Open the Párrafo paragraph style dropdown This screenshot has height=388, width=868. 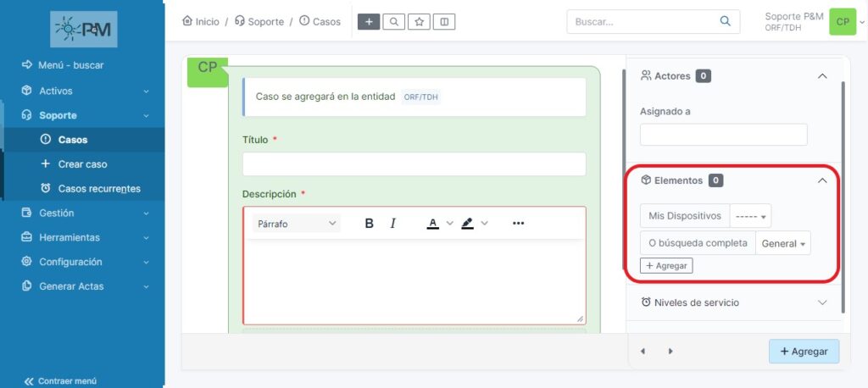pos(296,224)
